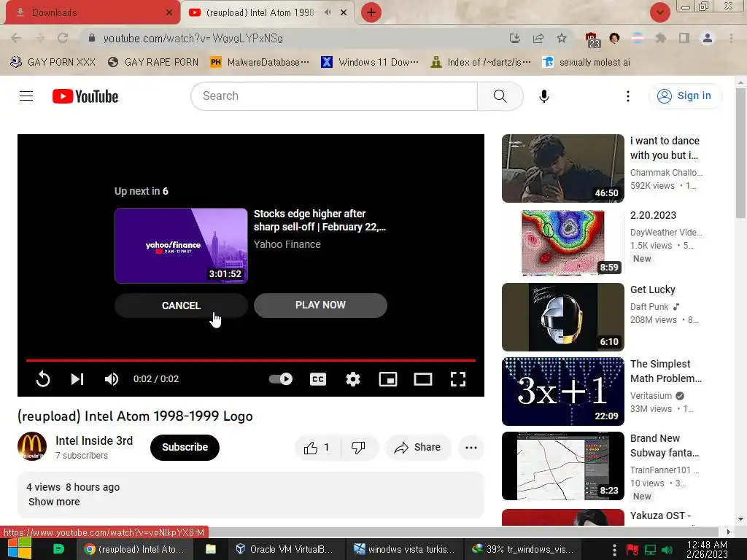747x560 pixels.
Task: Open the Extensions puzzle menu
Action: 660,38
